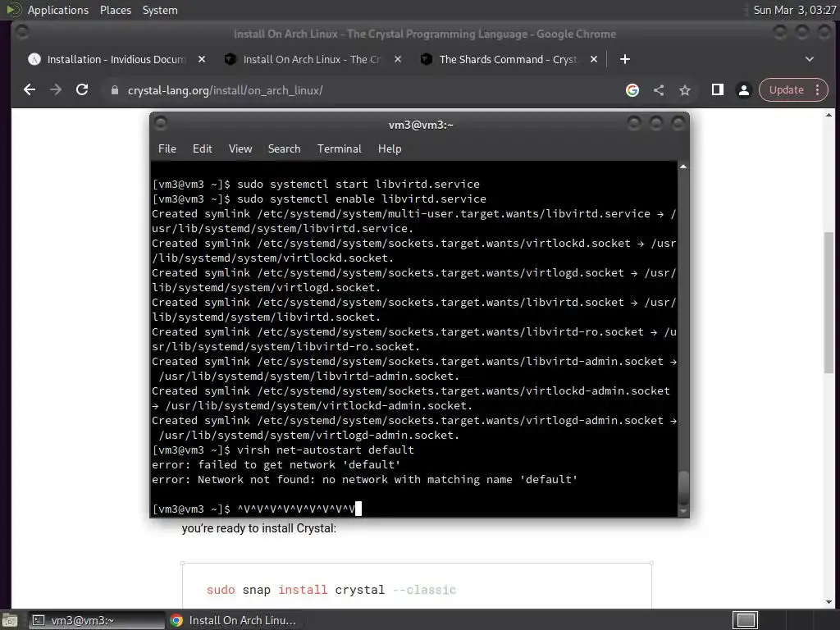840x630 pixels.
Task: Open the terminal Help menu
Action: click(x=390, y=149)
